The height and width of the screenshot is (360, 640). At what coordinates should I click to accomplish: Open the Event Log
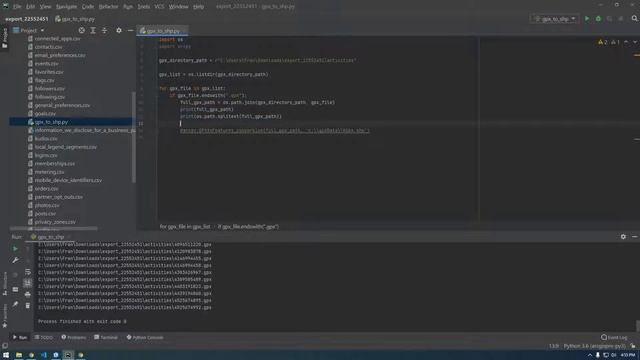[614, 337]
